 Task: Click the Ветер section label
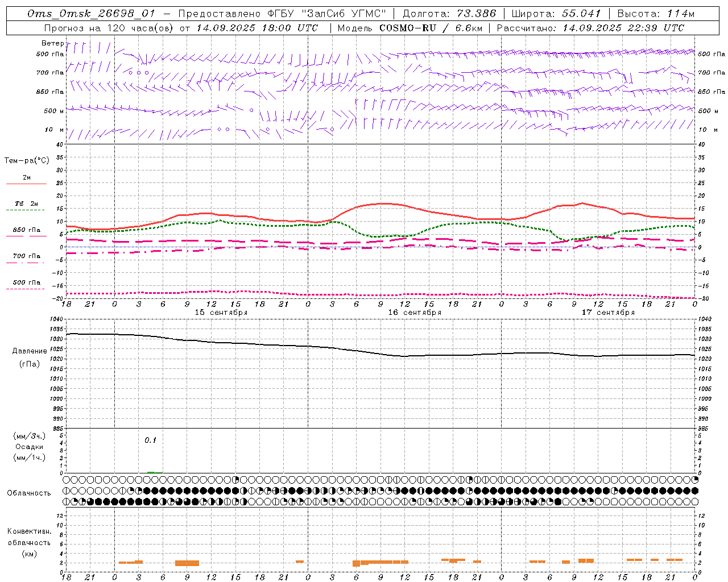(52, 43)
